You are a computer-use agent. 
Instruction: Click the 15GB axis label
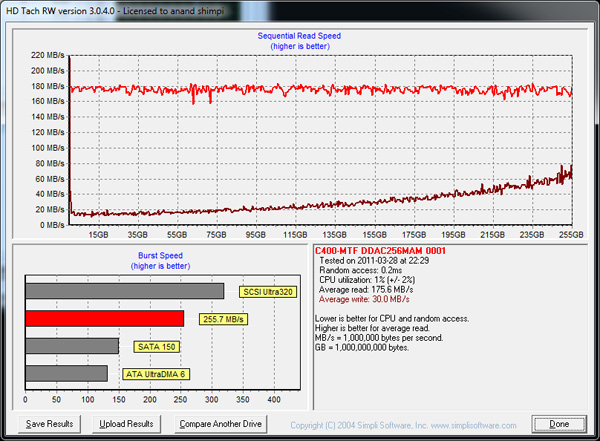(x=98, y=235)
